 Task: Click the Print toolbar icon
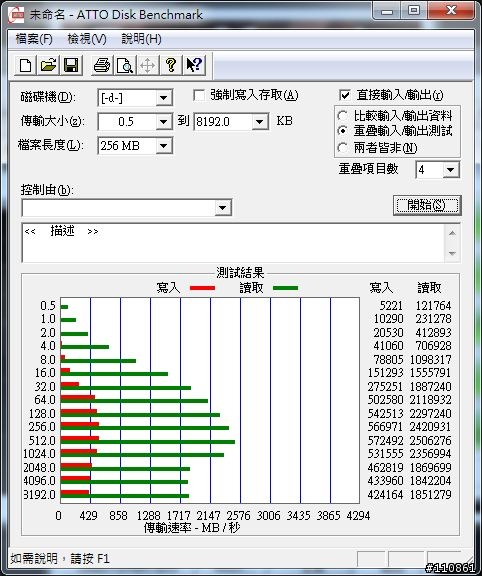tap(102, 66)
